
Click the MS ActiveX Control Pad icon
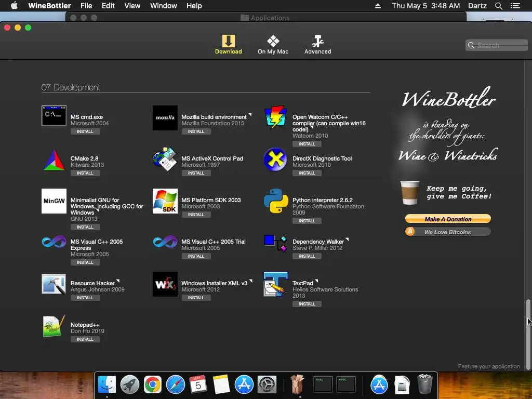pos(165,159)
